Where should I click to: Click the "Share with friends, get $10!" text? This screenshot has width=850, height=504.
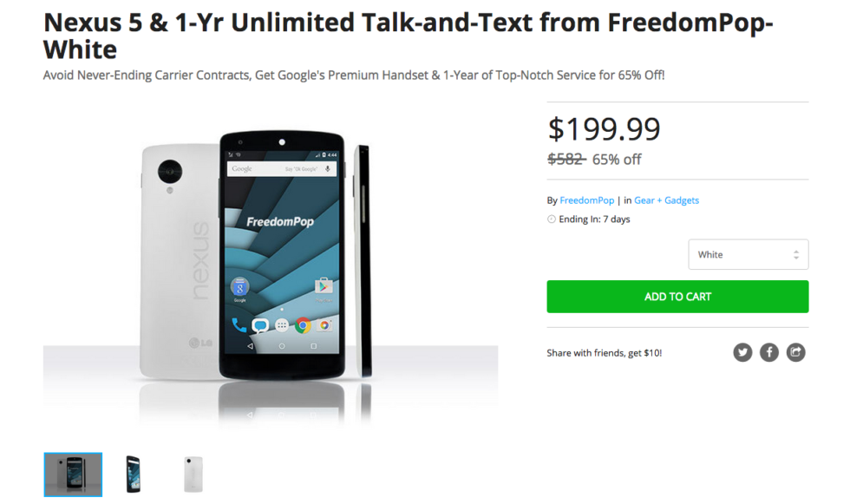point(604,353)
